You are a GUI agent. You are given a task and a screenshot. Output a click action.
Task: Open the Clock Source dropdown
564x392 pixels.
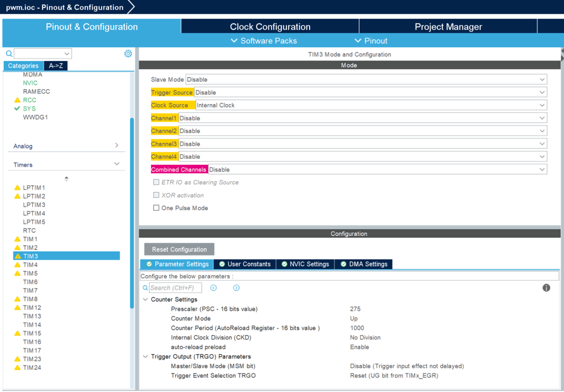tap(371, 105)
